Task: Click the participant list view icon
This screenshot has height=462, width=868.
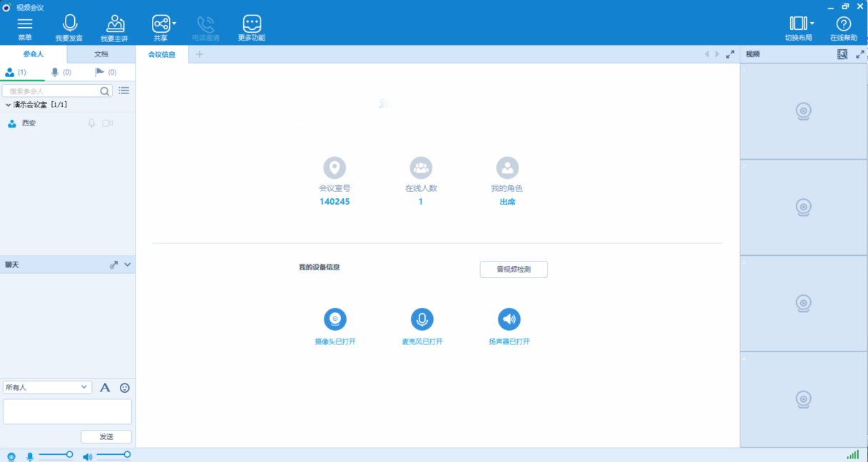Action: click(124, 91)
